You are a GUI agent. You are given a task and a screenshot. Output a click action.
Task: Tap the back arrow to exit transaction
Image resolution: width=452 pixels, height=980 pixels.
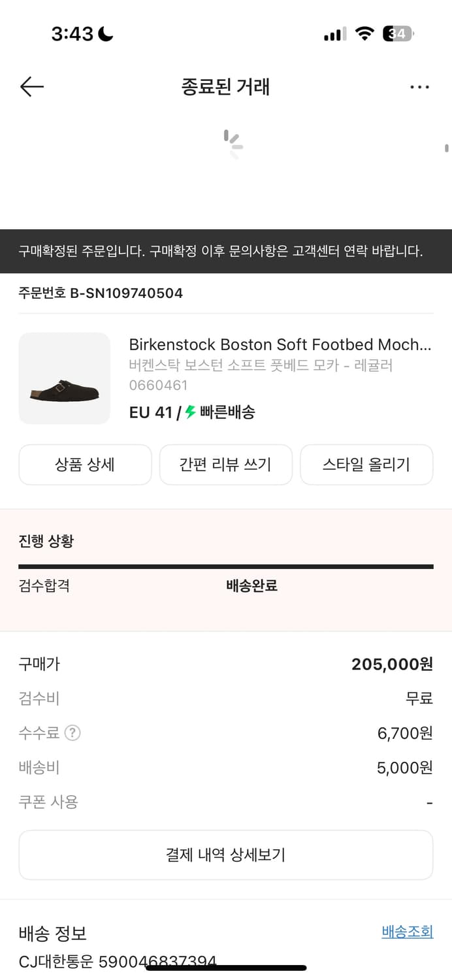click(x=31, y=86)
